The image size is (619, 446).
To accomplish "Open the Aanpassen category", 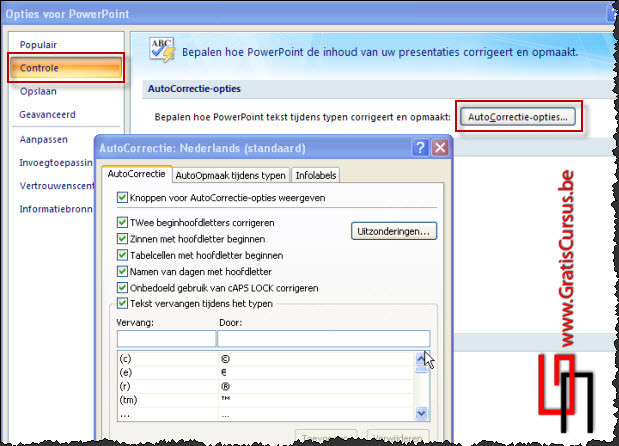I will point(43,139).
